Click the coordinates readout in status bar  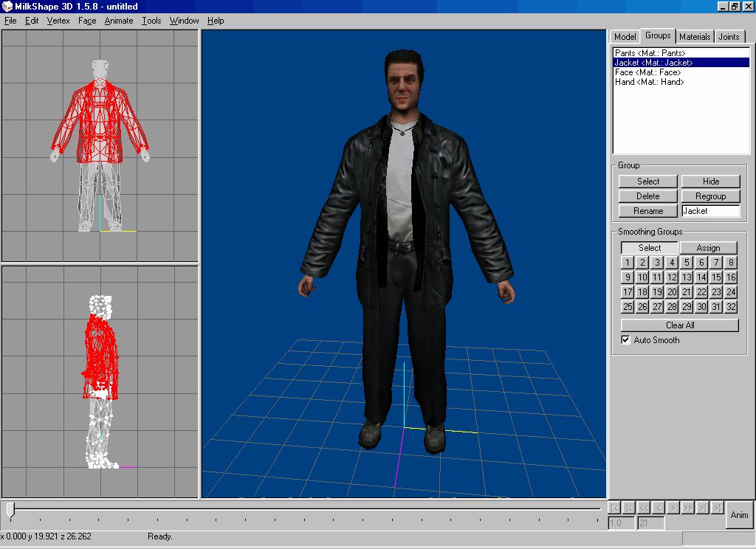[47, 536]
